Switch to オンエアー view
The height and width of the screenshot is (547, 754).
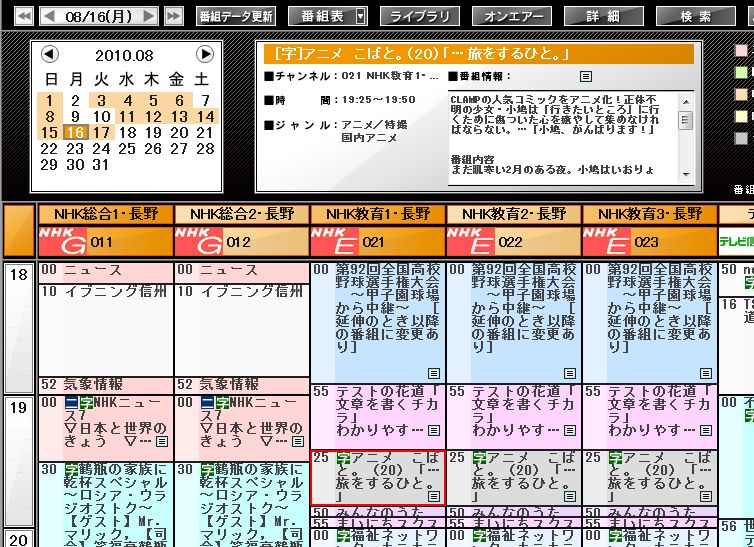point(512,16)
